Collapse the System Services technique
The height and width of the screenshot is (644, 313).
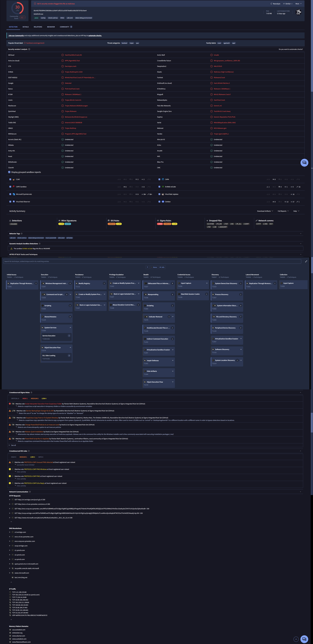[x=70, y=327]
